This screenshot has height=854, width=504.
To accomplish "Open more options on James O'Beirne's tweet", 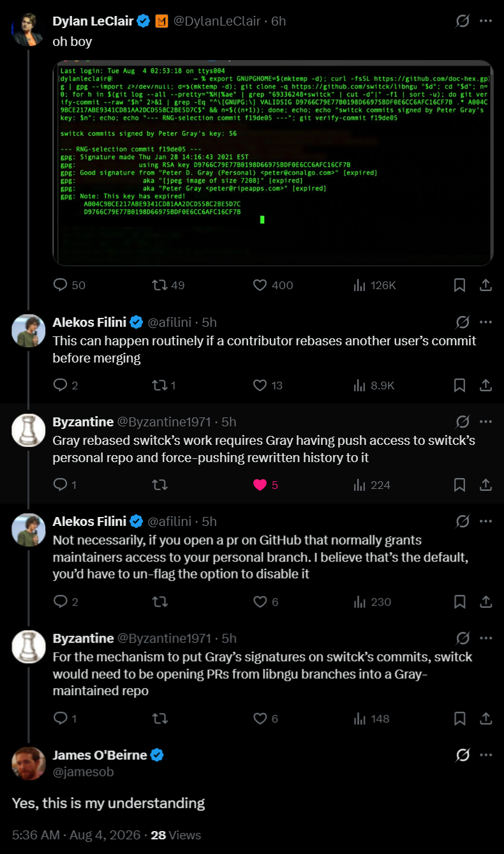I will point(485,755).
